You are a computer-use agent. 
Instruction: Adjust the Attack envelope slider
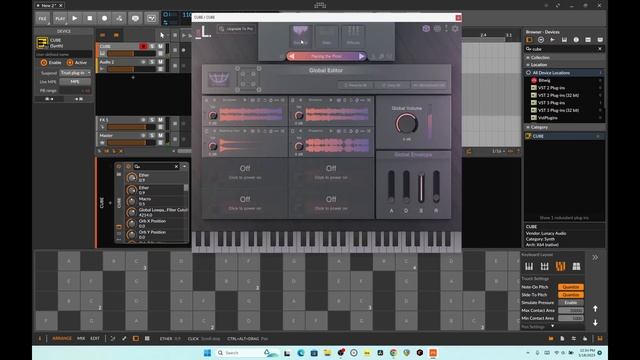(391, 186)
